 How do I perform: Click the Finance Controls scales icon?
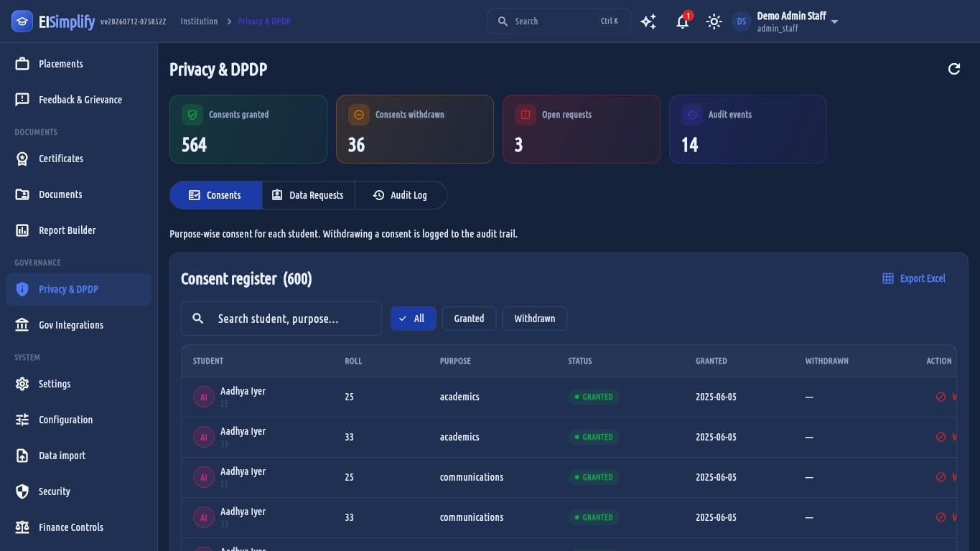coord(22,527)
